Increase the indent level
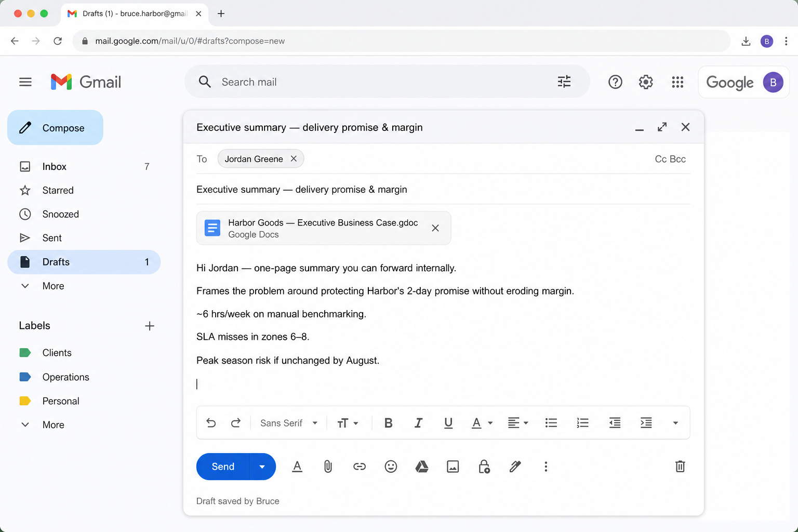The height and width of the screenshot is (532, 798). point(646,423)
